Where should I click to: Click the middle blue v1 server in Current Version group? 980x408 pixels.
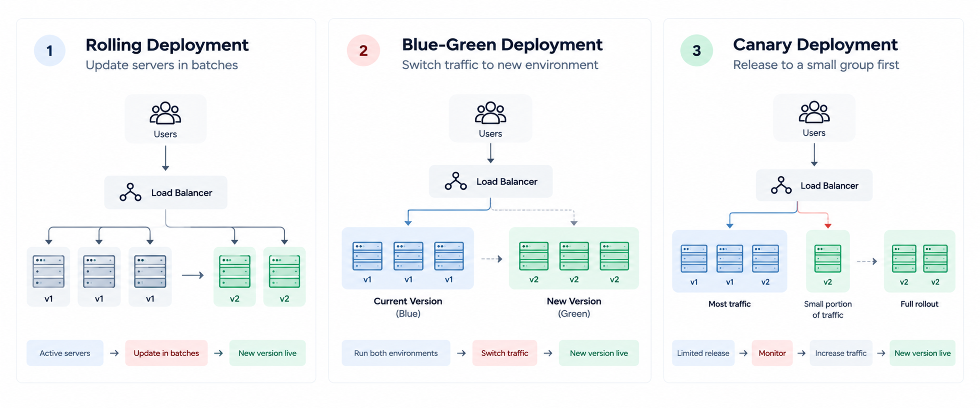coord(408,256)
